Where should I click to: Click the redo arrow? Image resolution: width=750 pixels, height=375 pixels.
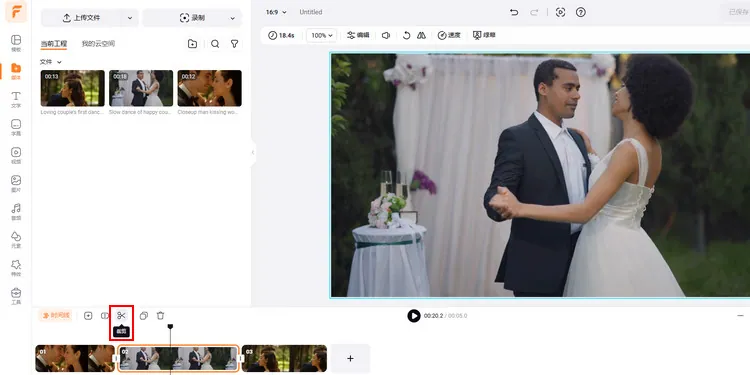(x=534, y=12)
